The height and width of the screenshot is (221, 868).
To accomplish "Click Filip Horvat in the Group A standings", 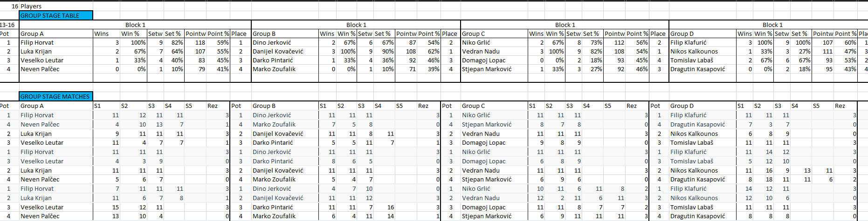I will pos(37,42).
